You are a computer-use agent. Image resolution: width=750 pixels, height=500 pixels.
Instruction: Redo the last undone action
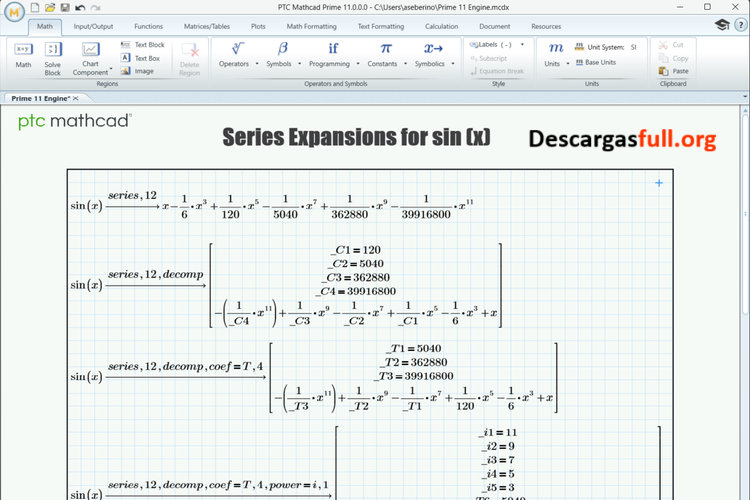[x=95, y=7]
